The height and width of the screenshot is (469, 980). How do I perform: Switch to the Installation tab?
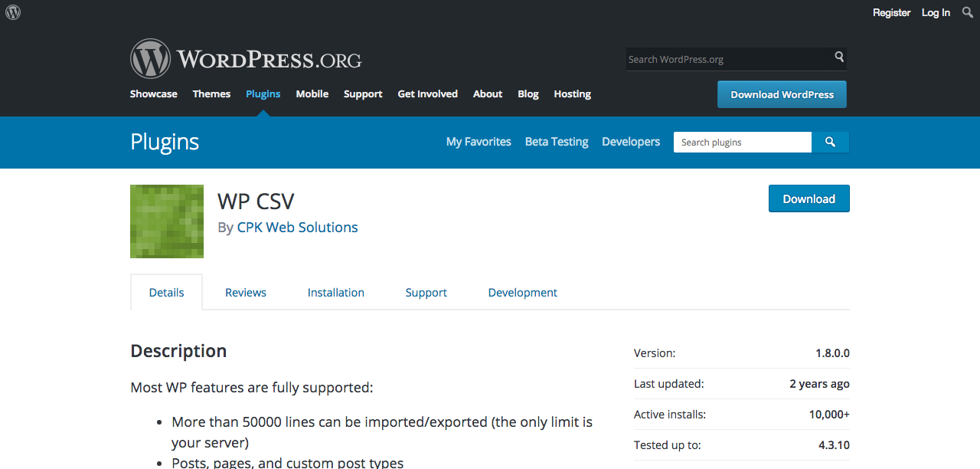[336, 293]
